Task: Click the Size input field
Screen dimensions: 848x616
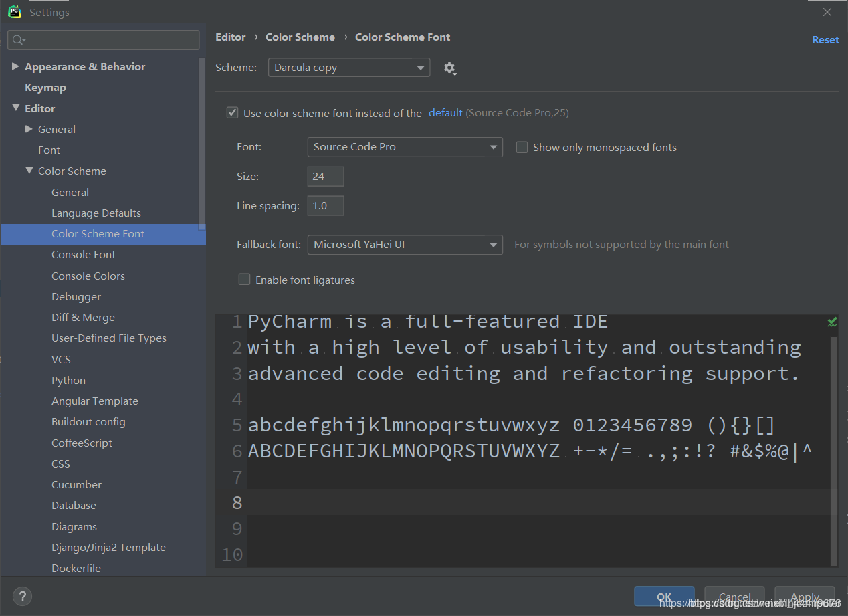Action: pos(326,177)
